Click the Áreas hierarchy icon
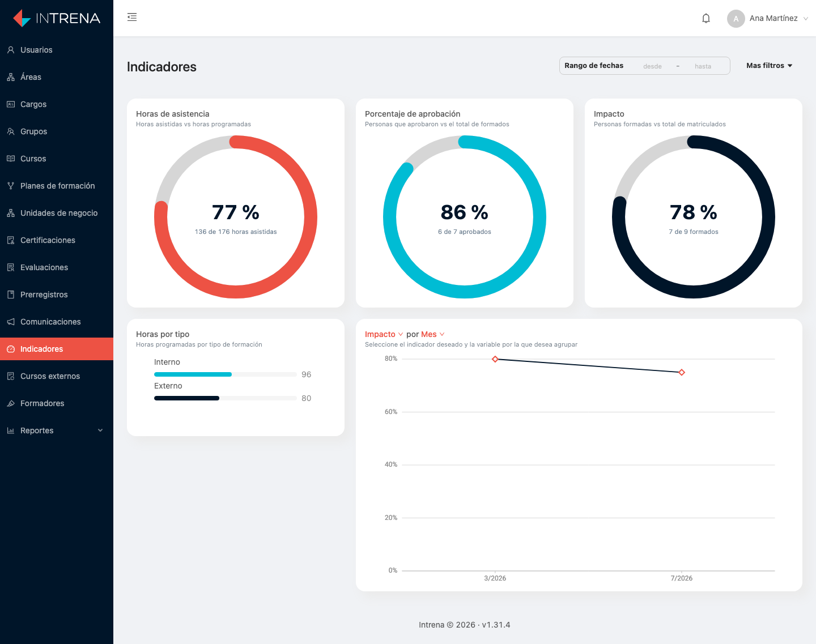The width and height of the screenshot is (816, 644). click(11, 77)
